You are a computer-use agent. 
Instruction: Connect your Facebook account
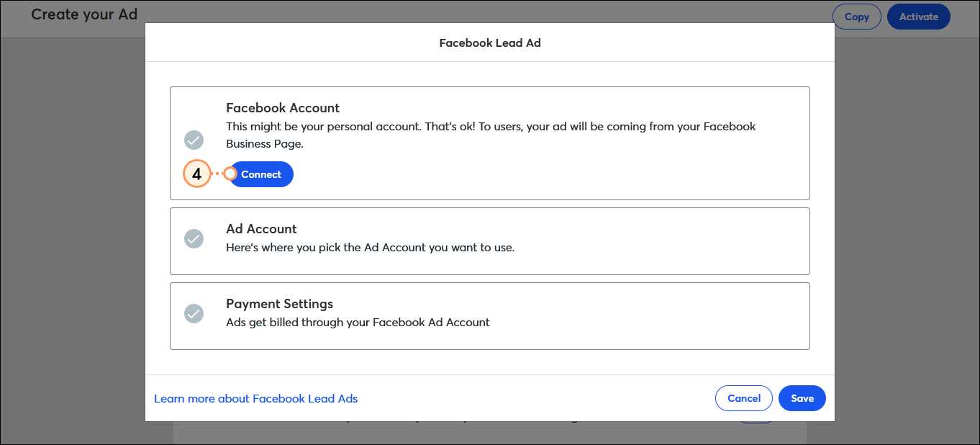261,174
